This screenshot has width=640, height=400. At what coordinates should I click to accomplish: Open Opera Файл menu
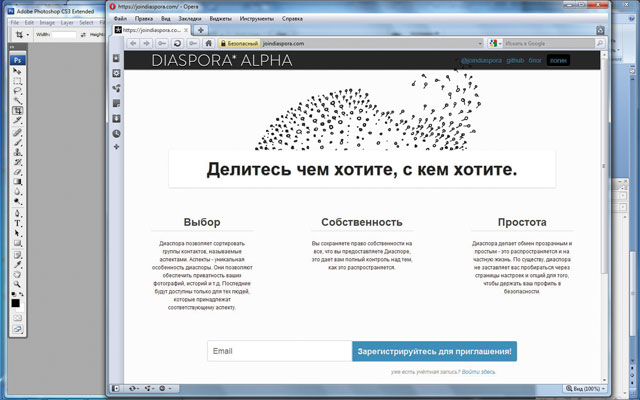pyautogui.click(x=120, y=19)
